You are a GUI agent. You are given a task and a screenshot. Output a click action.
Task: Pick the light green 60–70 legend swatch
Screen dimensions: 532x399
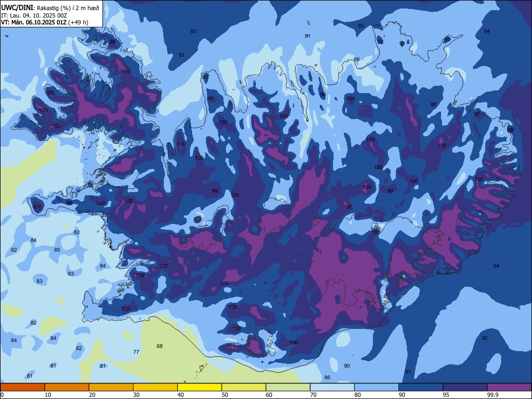tap(288, 387)
